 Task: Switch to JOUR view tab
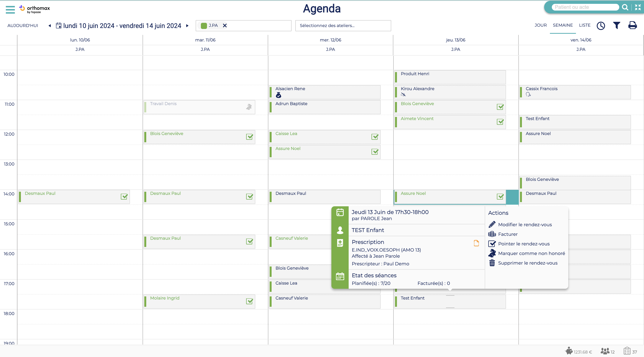[x=540, y=25]
